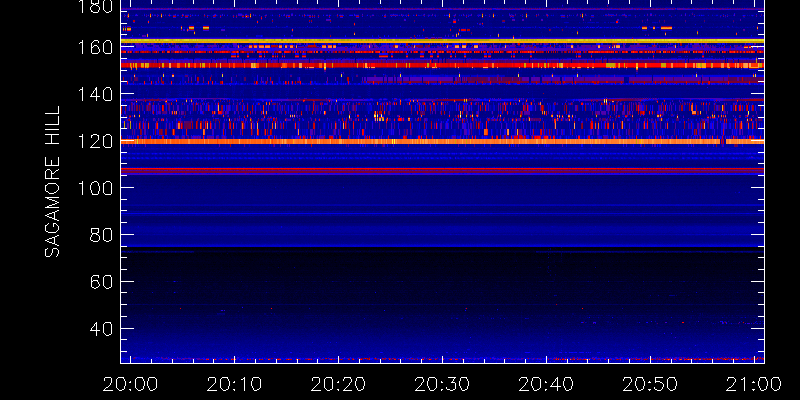Click the 20:50 time axis label
800x400 pixels.
650,384
